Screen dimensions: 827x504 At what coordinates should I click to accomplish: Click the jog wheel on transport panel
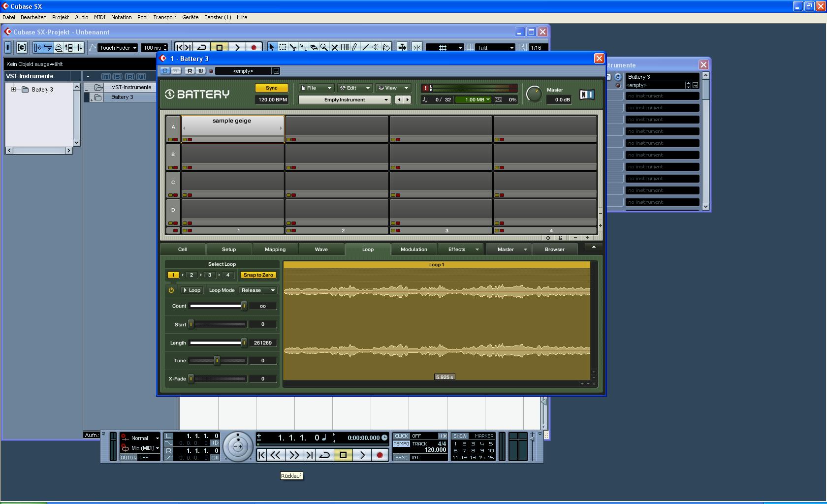click(238, 446)
